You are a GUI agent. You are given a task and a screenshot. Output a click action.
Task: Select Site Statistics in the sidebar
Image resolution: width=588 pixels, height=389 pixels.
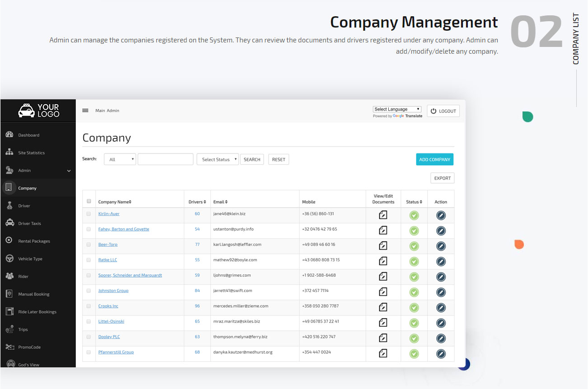click(x=32, y=153)
